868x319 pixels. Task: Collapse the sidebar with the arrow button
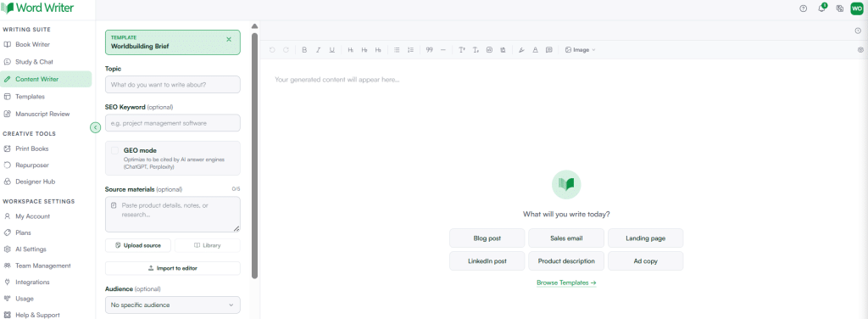coord(95,128)
